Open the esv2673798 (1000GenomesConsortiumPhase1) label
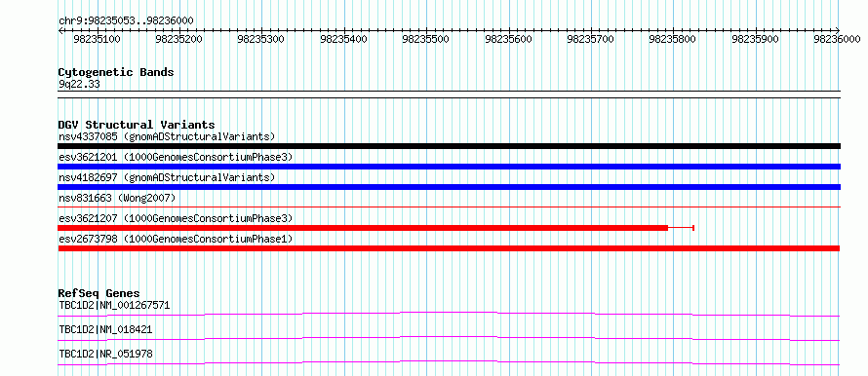The width and height of the screenshot is (868, 376). coord(176,239)
